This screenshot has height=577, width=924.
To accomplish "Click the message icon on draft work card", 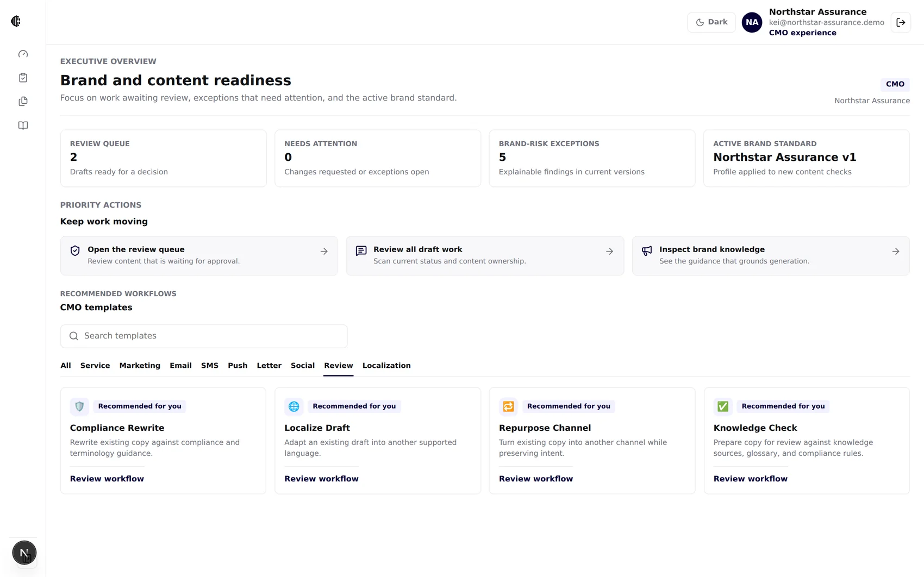I will pyautogui.click(x=361, y=250).
